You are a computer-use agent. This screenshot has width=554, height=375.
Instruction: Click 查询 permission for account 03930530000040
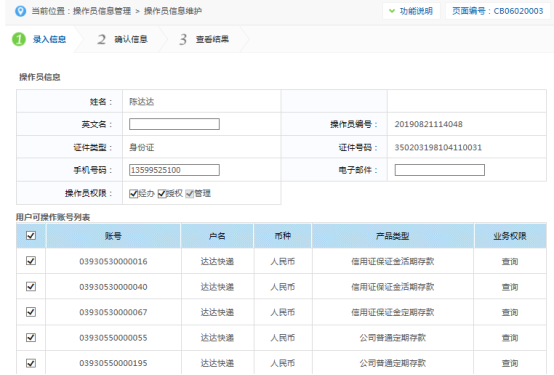[x=510, y=287]
